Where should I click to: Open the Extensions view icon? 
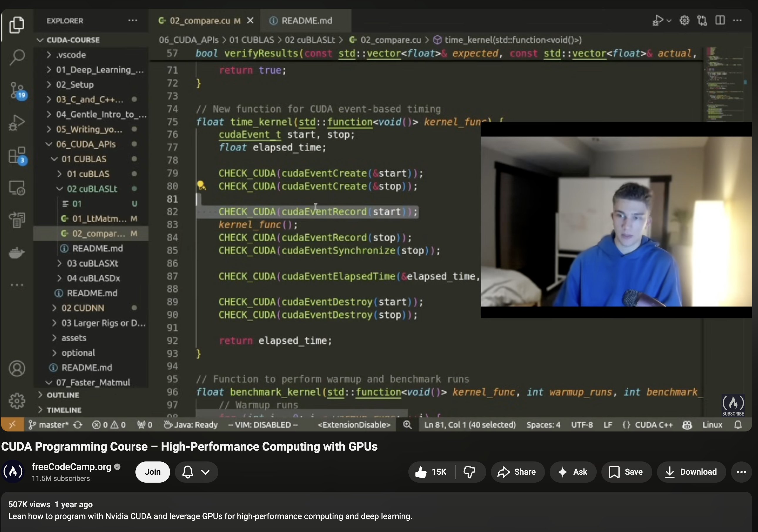[x=17, y=155]
